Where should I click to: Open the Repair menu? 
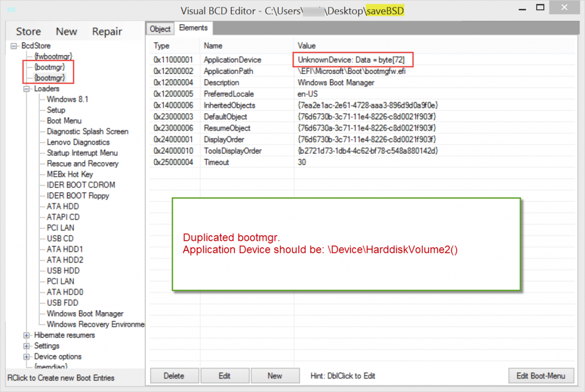pyautogui.click(x=107, y=31)
